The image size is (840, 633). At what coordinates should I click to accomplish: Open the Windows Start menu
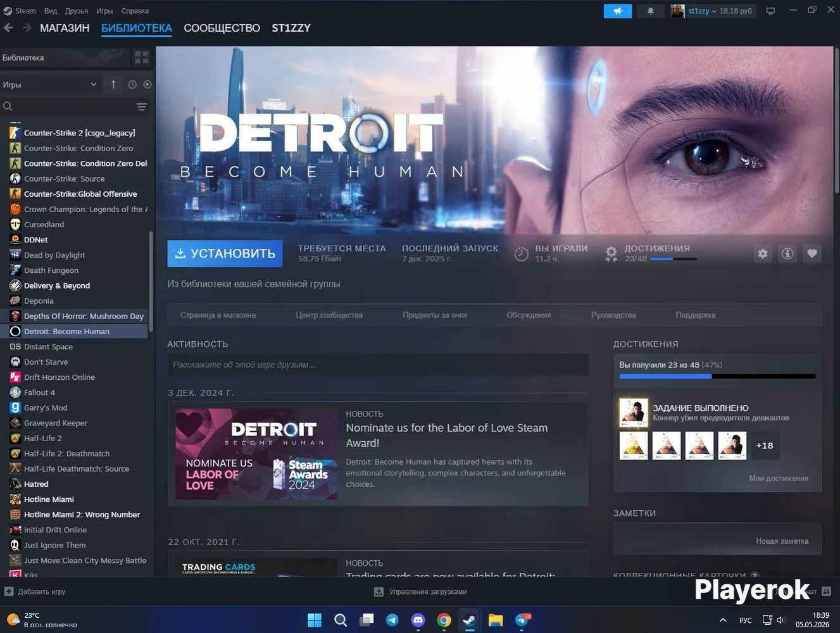pyautogui.click(x=314, y=620)
